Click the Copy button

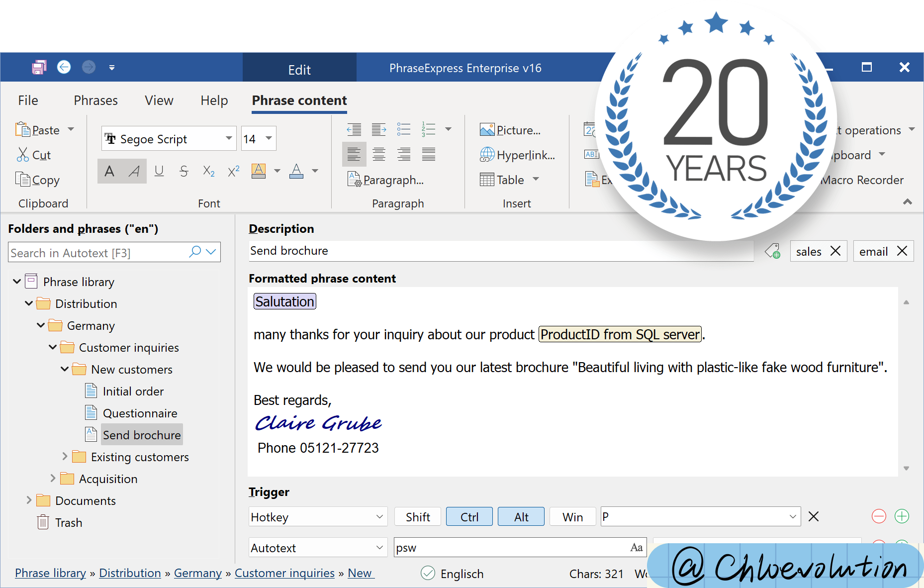point(38,180)
